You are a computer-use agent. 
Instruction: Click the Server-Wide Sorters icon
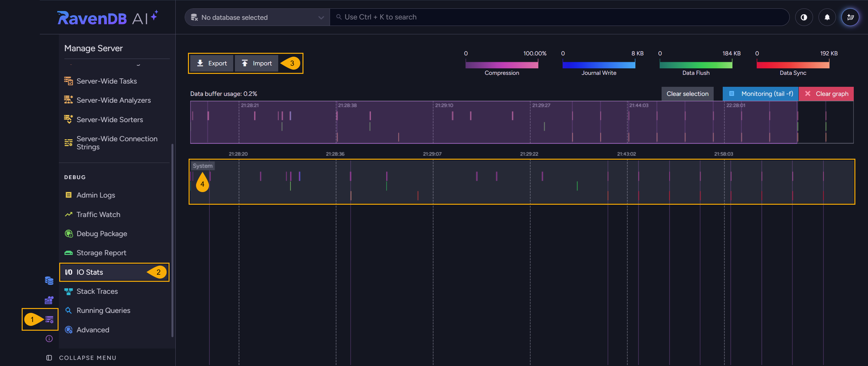69,119
